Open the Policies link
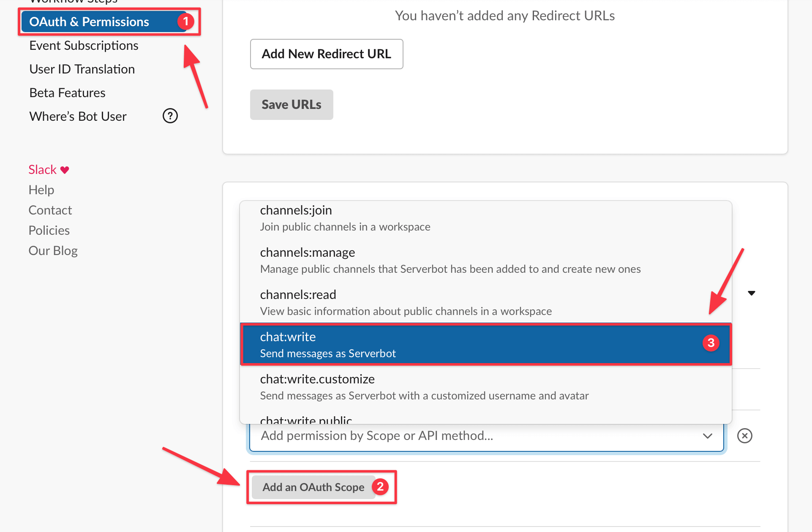Viewport: 812px width, 532px height. pyautogui.click(x=49, y=230)
